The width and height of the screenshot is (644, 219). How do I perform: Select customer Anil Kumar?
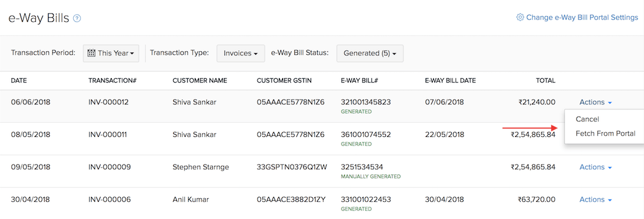[190, 199]
